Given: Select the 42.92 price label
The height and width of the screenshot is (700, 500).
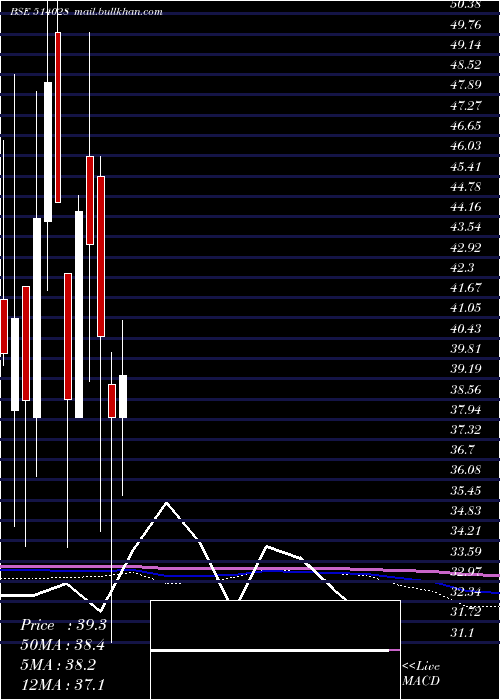Looking at the screenshot, I should click(466, 248).
